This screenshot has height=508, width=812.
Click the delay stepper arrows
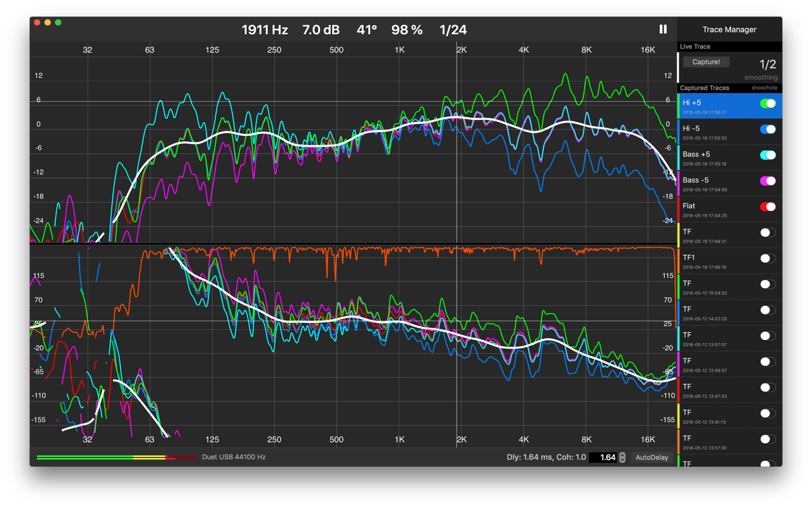[623, 457]
